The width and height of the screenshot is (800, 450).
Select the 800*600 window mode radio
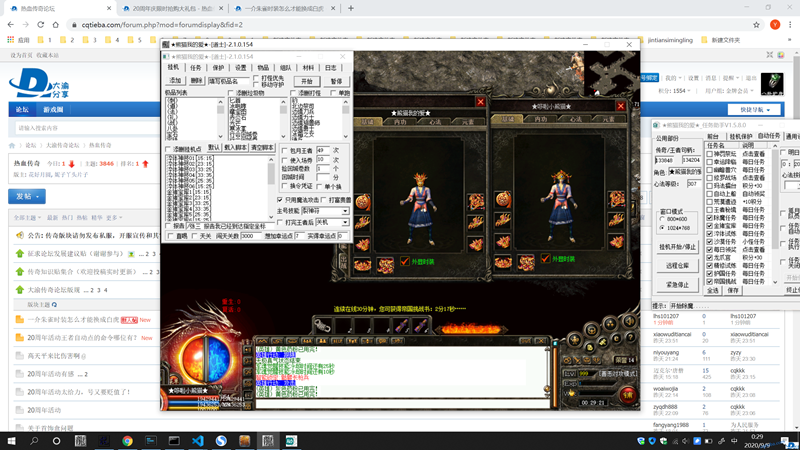[662, 219]
